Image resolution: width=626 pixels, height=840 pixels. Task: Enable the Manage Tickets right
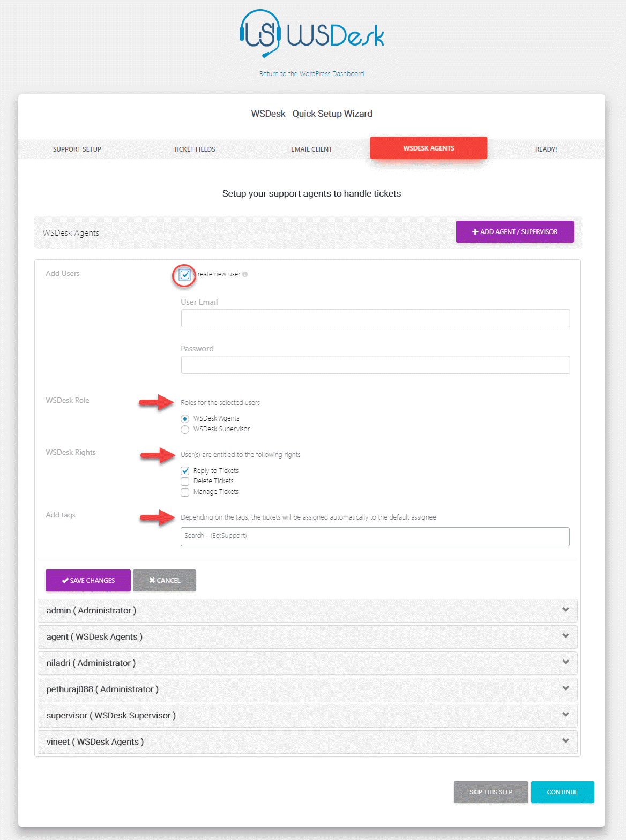(185, 492)
